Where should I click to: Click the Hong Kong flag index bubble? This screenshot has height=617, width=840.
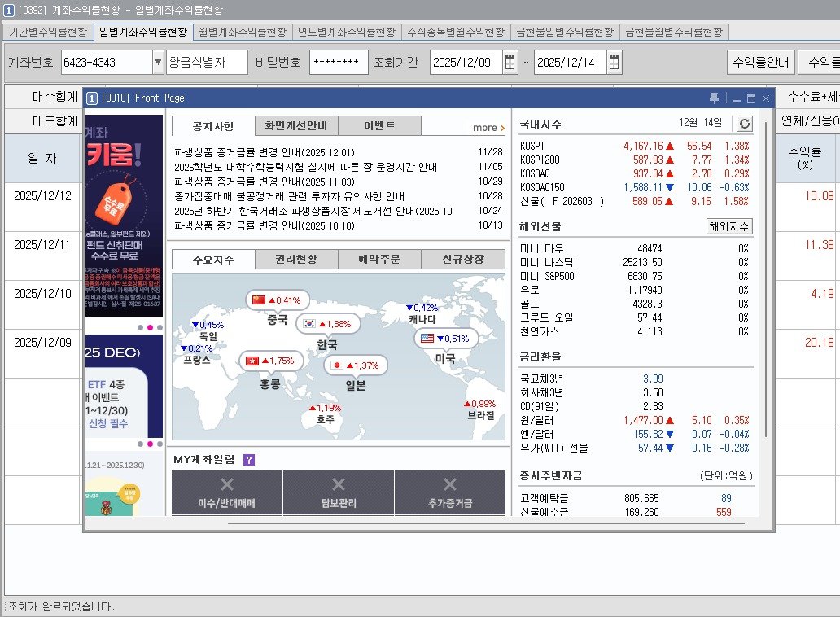coord(270,361)
